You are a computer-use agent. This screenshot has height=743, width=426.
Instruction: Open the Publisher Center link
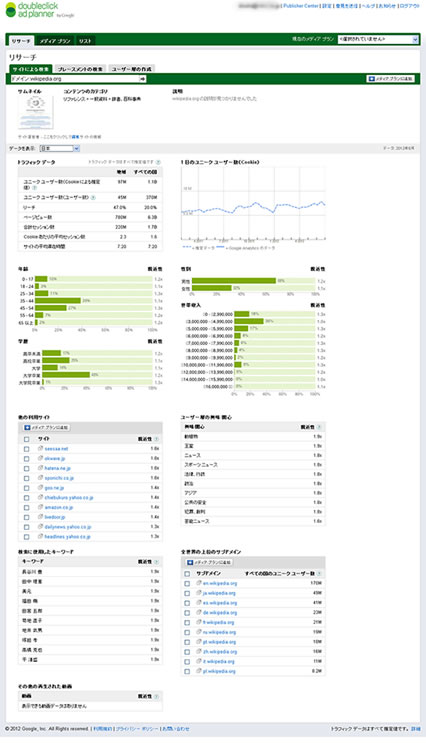[x=301, y=6]
